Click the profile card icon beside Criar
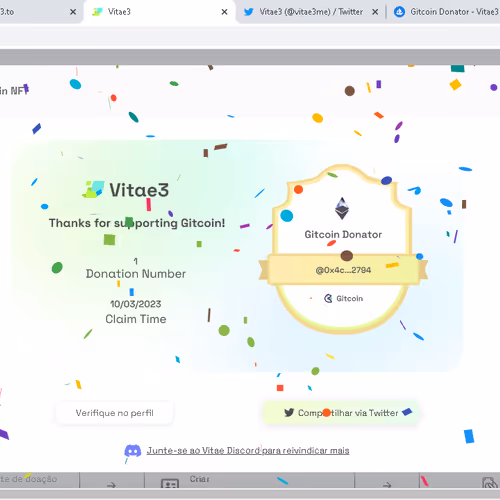 point(170,484)
